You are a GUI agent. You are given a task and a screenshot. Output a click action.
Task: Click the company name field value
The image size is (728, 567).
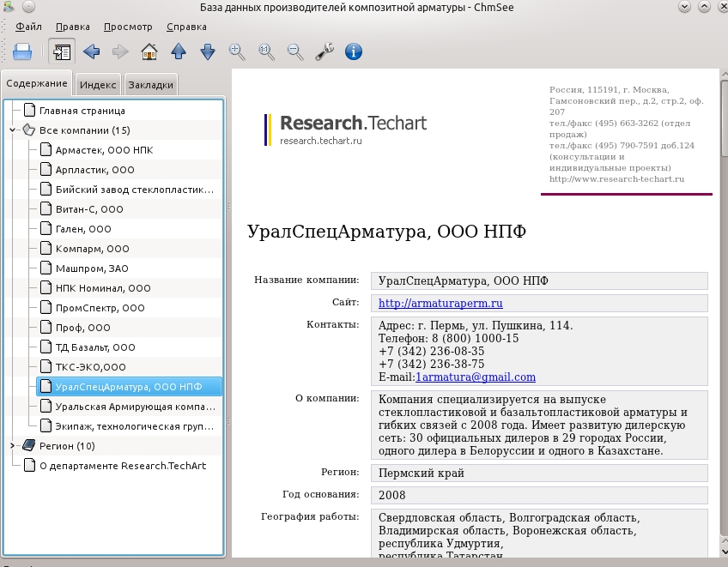click(x=539, y=281)
